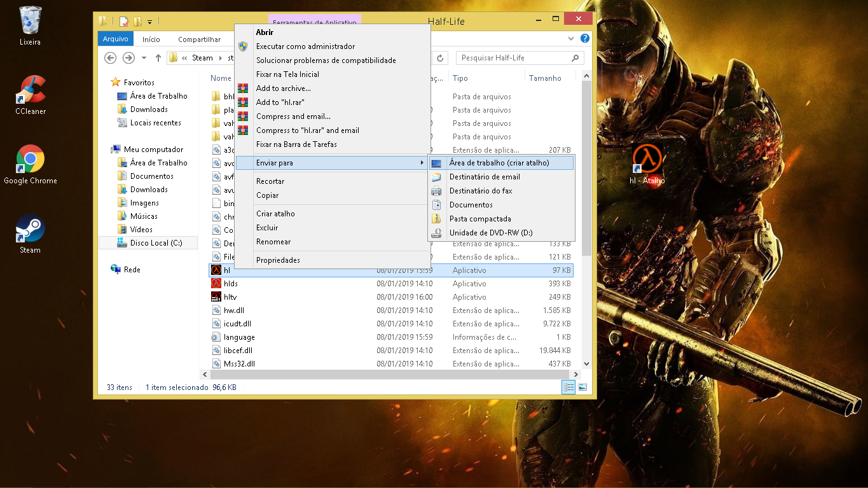The width and height of the screenshot is (868, 488).
Task: Switch to the details view layout button
Action: point(569,387)
